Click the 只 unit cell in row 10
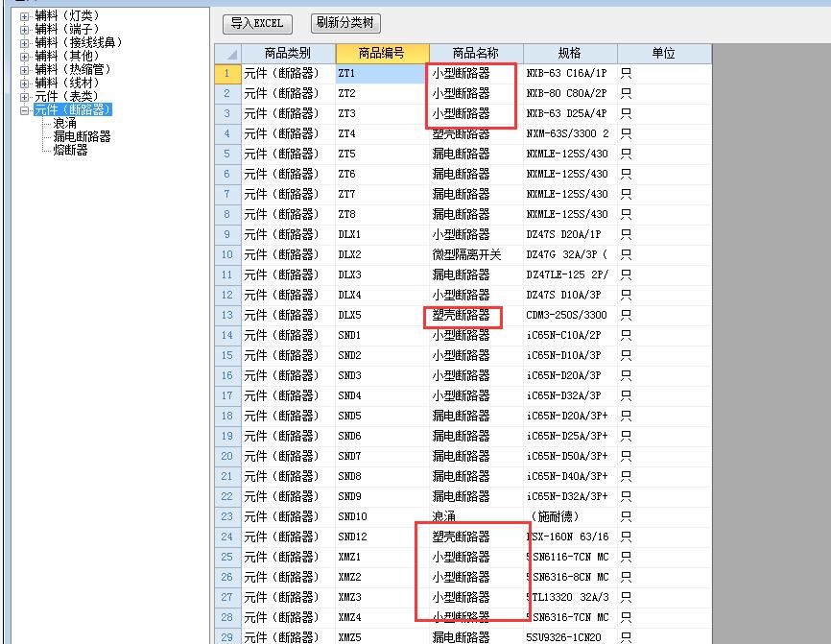 pyautogui.click(x=663, y=254)
